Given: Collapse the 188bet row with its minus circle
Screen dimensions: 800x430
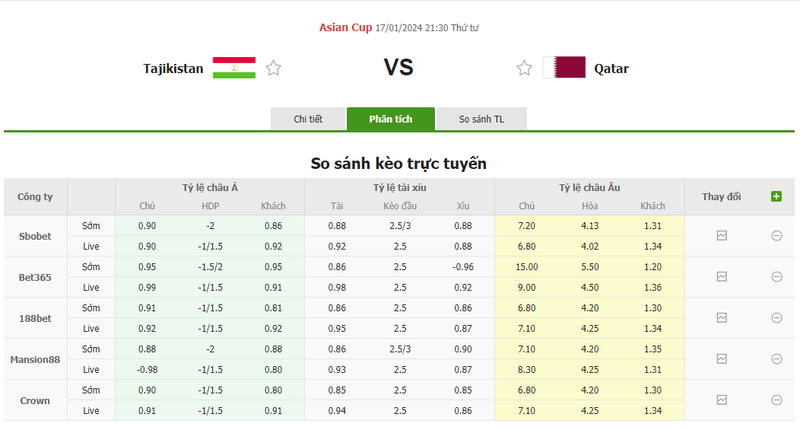Looking at the screenshot, I should point(776,318).
